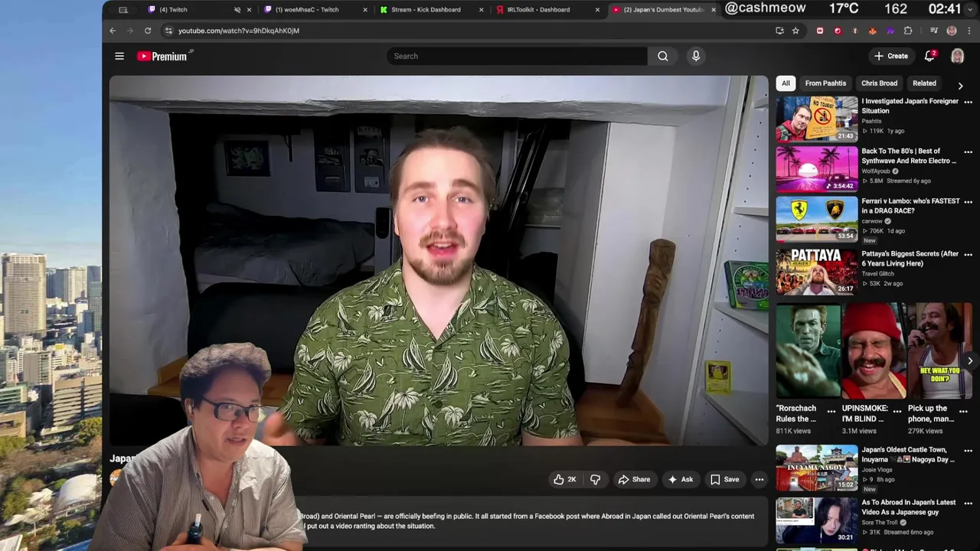The width and height of the screenshot is (980, 551).
Task: Open options for 'UPINSMOKE' short
Action: [897, 411]
